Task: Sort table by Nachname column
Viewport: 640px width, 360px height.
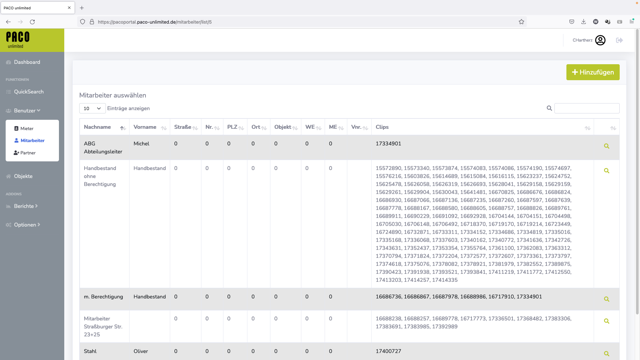Action: coord(104,127)
